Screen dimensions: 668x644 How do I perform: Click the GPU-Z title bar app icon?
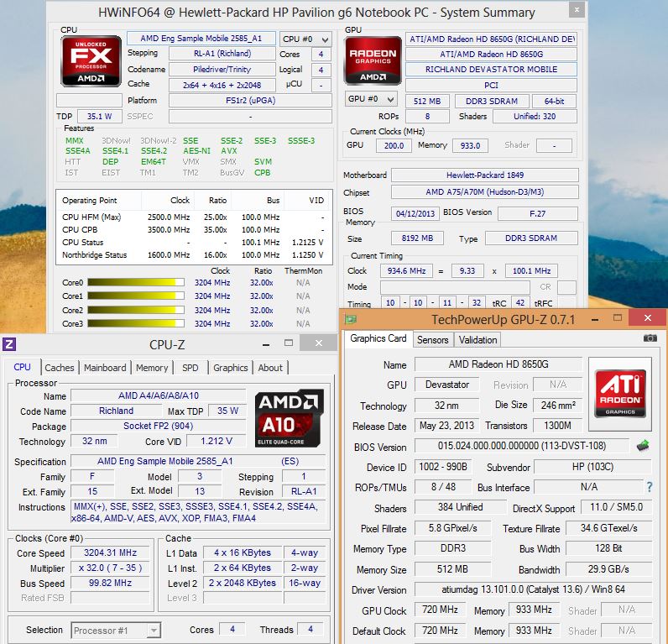pos(351,319)
